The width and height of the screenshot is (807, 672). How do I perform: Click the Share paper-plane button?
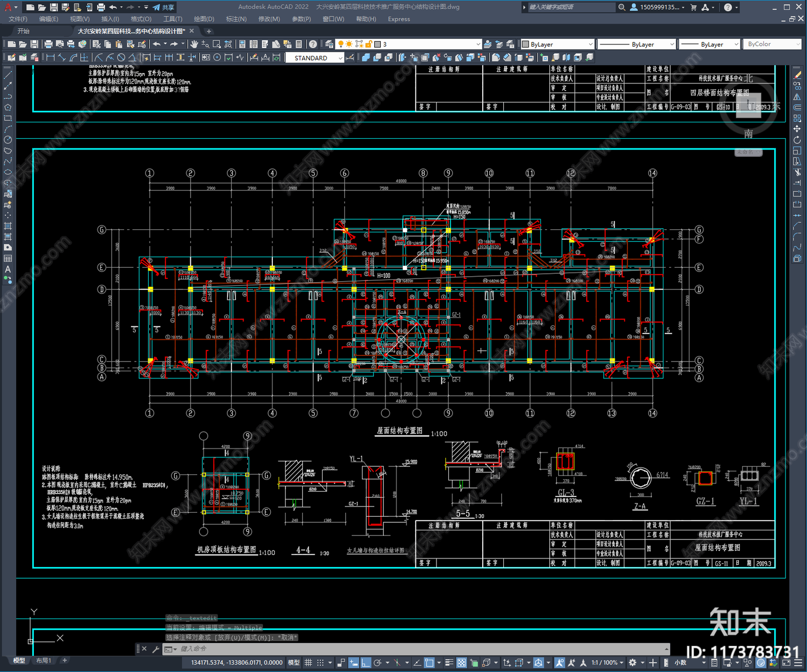tap(163, 7)
